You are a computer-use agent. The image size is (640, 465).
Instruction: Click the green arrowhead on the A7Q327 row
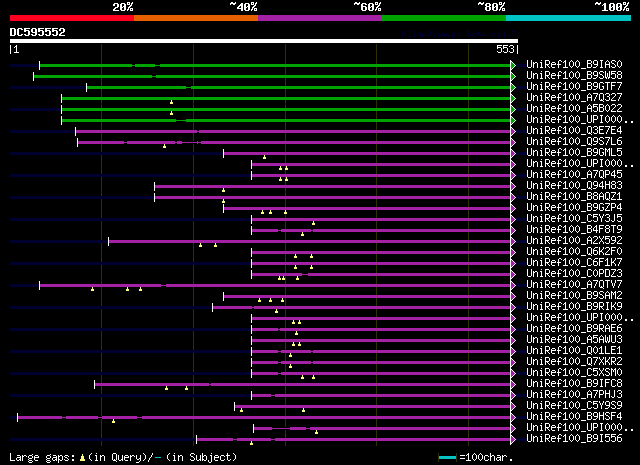(x=513, y=98)
